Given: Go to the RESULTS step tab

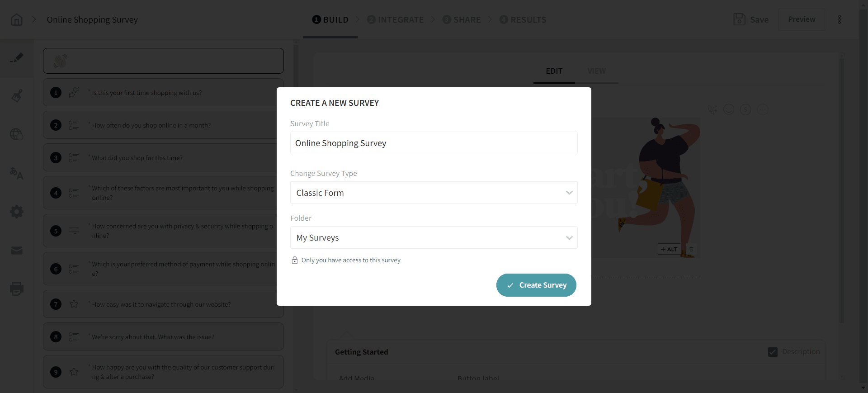Looking at the screenshot, I should [x=523, y=19].
